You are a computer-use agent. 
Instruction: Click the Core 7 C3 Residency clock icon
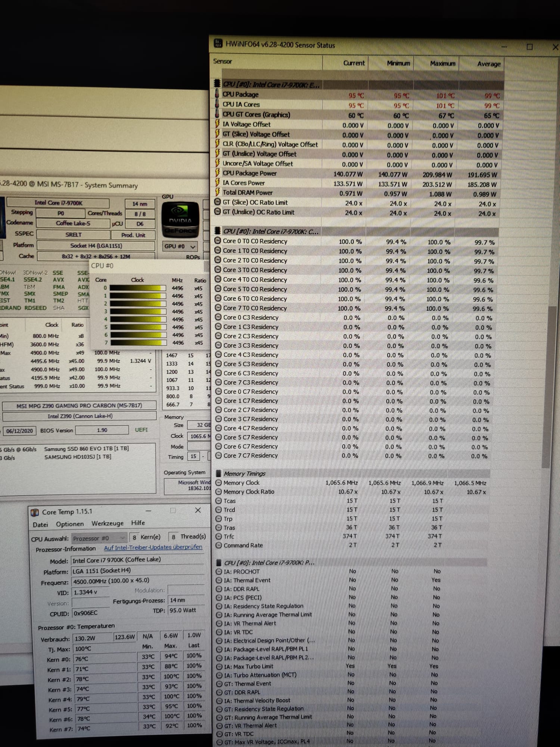(219, 382)
